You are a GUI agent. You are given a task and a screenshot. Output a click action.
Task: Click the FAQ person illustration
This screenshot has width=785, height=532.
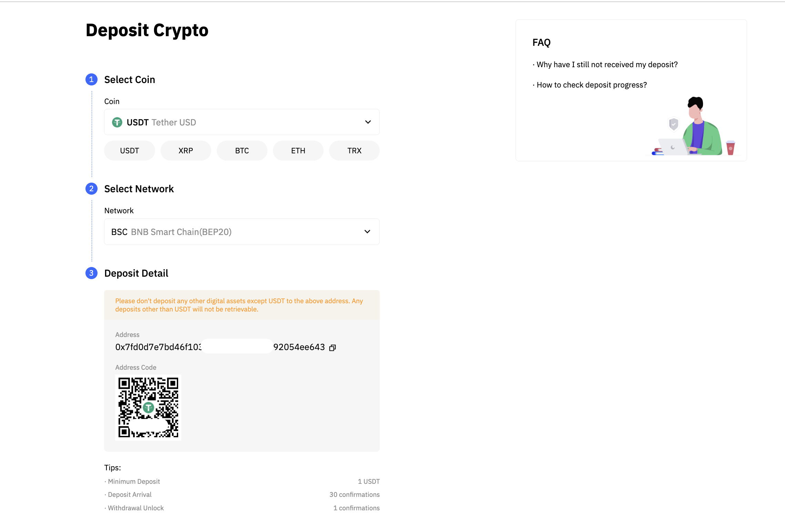coord(696,127)
